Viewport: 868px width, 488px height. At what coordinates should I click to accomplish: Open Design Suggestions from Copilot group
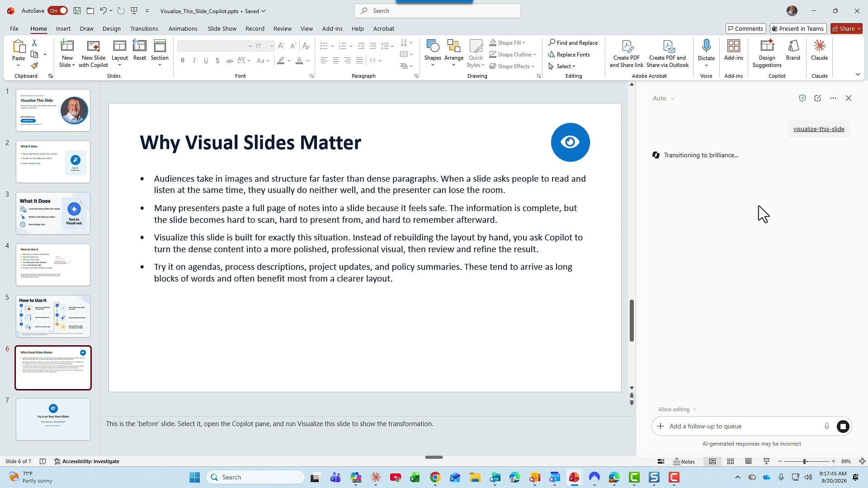(x=767, y=53)
